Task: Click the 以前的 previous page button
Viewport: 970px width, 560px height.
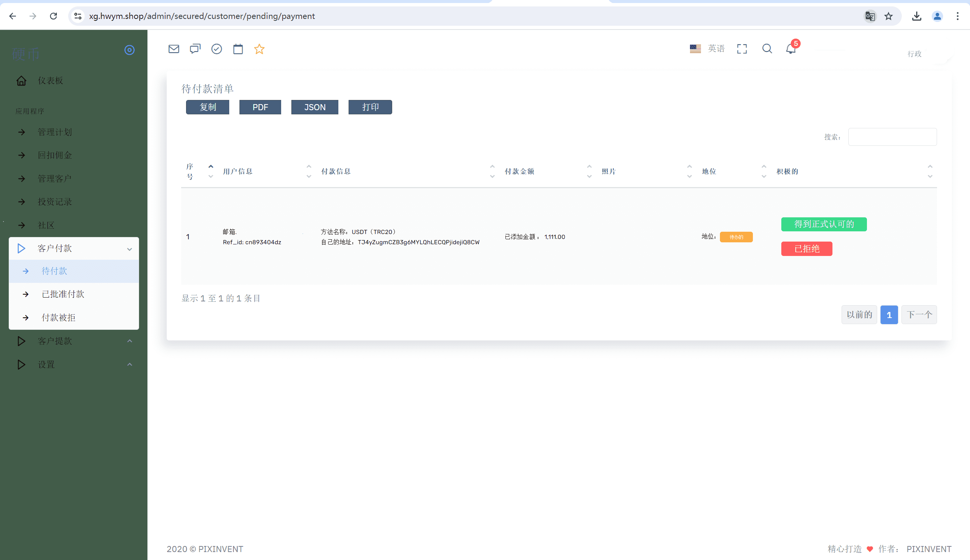Action: 859,315
